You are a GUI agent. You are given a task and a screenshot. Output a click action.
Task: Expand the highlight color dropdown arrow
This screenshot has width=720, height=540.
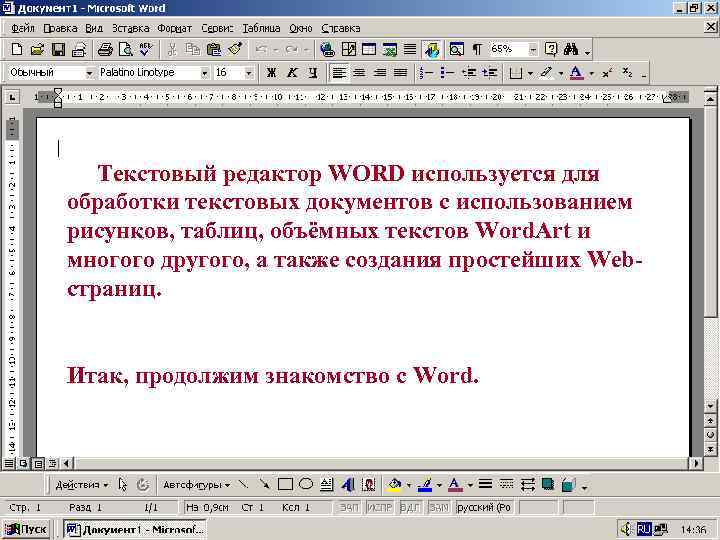coord(561,73)
